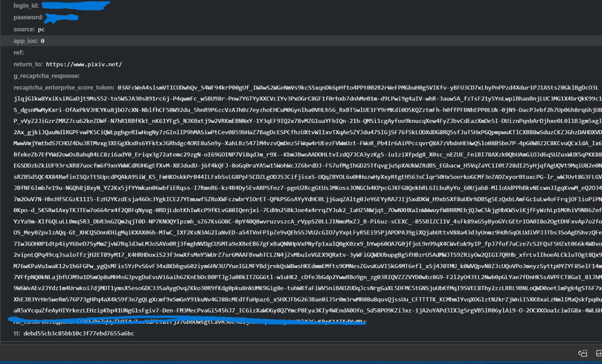Click the app_ios value 0

click(43, 41)
